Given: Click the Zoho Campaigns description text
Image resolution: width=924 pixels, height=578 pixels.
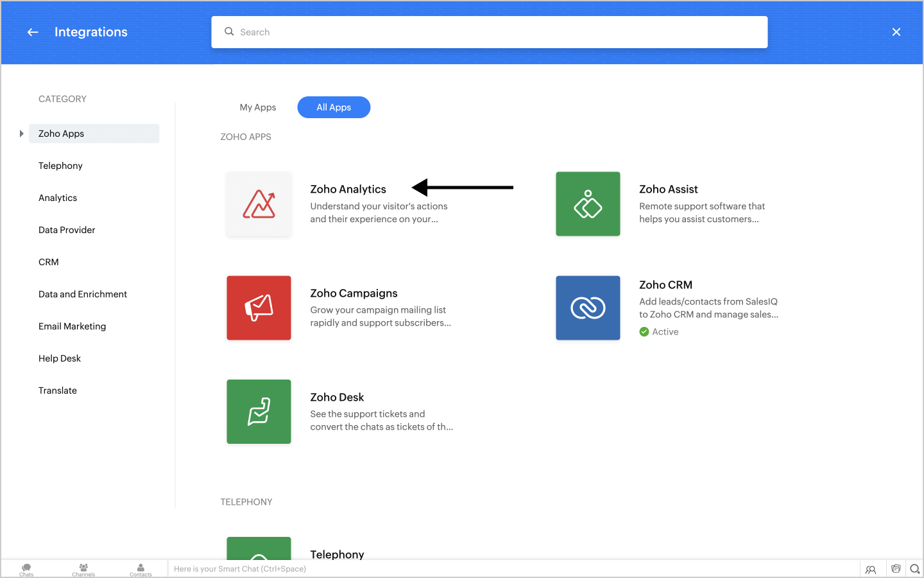Looking at the screenshot, I should (381, 317).
